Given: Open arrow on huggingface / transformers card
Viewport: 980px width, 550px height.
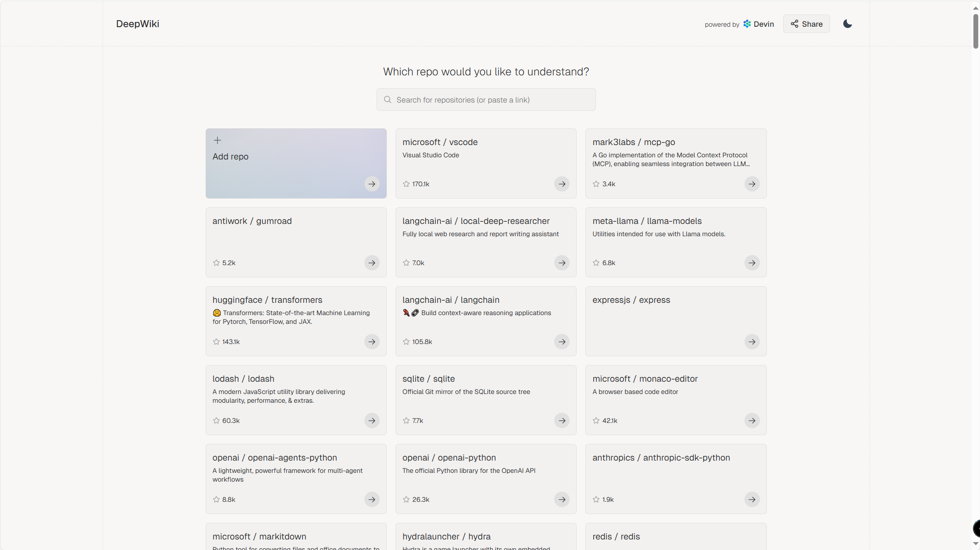Looking at the screenshot, I should [372, 341].
